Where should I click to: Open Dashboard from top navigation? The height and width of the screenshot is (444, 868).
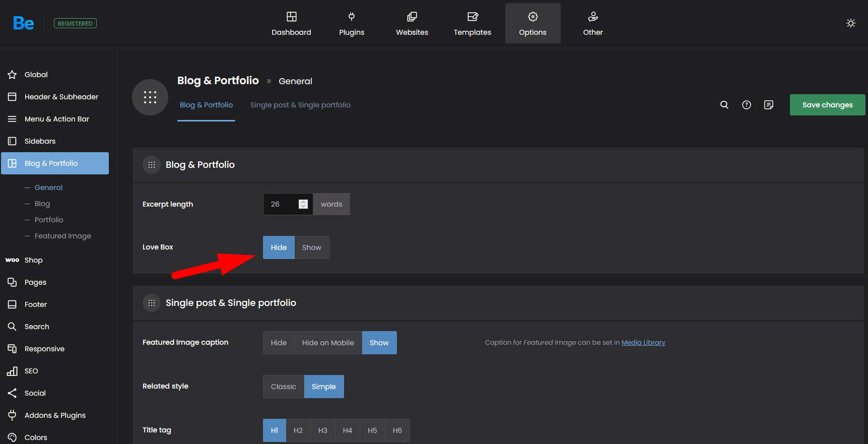[x=291, y=24]
